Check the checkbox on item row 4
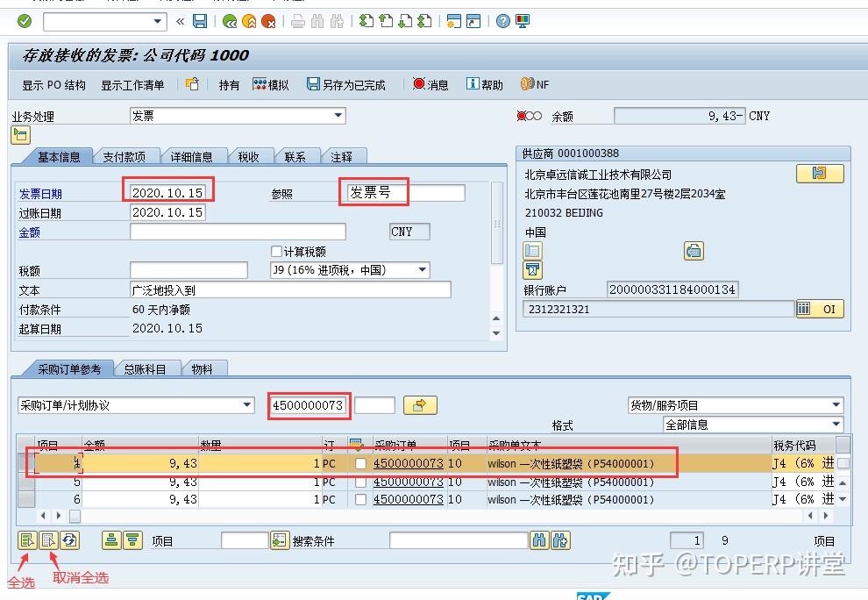868x600 pixels. (x=360, y=462)
